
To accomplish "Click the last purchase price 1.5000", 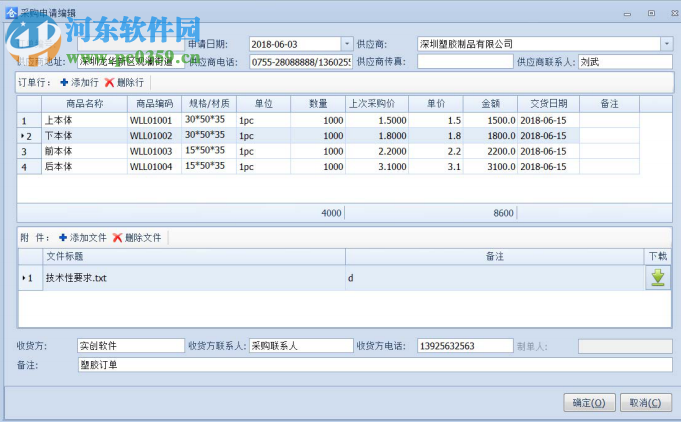I will 377,120.
